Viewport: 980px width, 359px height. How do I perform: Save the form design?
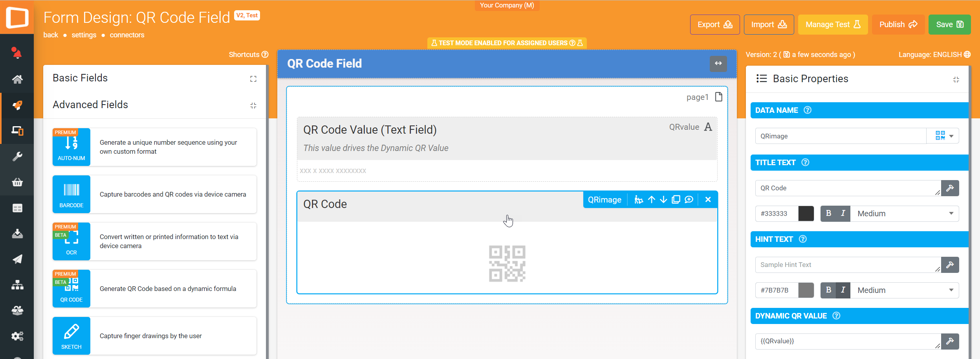coord(949,24)
